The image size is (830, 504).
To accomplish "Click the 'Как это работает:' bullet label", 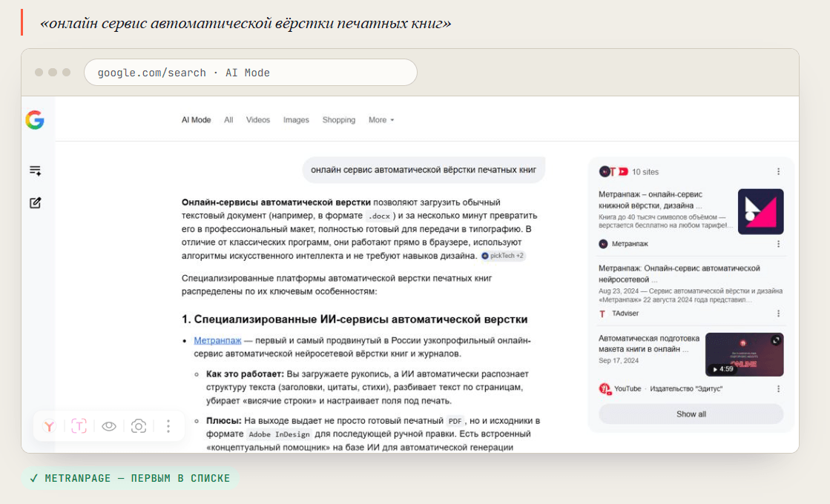I will point(245,374).
